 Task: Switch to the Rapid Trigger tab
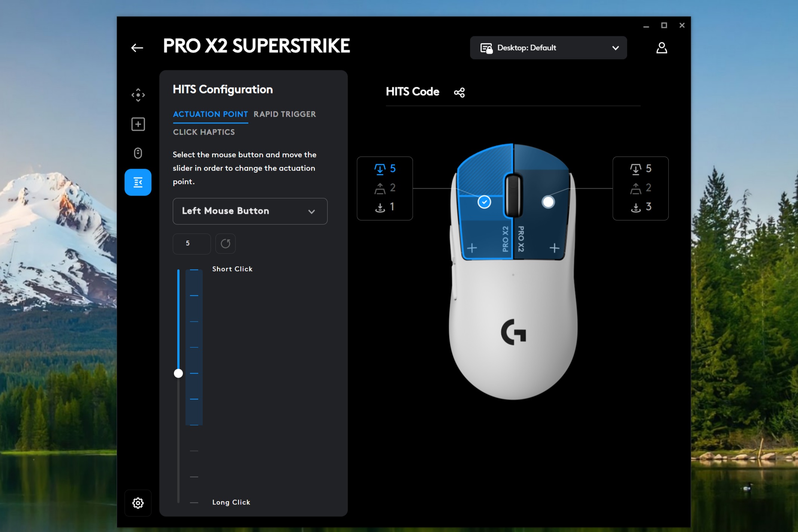coord(285,114)
